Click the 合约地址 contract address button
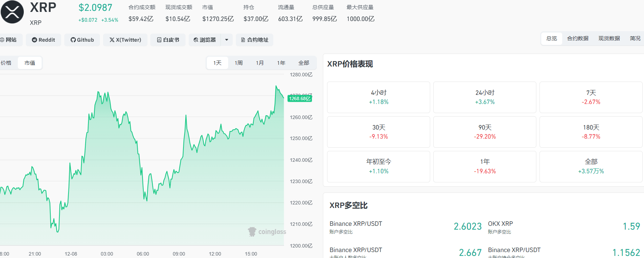 (x=255, y=40)
